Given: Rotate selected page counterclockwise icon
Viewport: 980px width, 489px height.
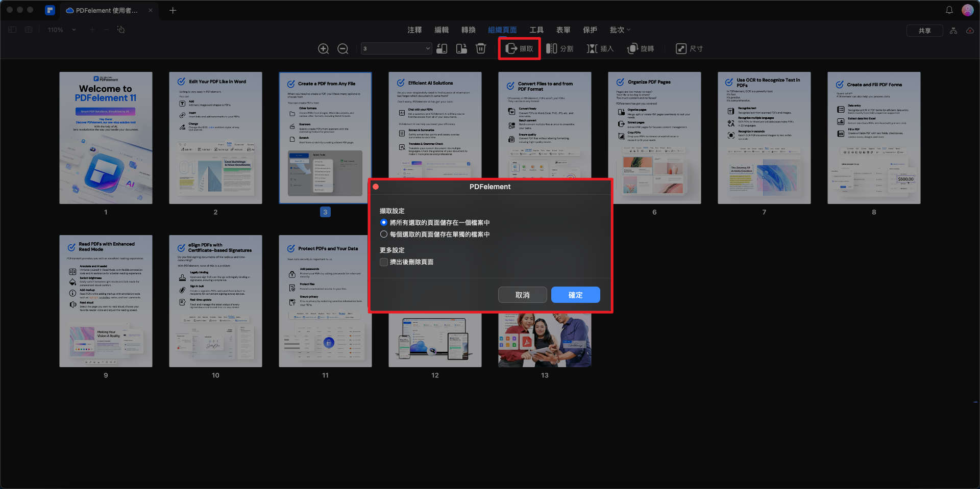Looking at the screenshot, I should (442, 49).
